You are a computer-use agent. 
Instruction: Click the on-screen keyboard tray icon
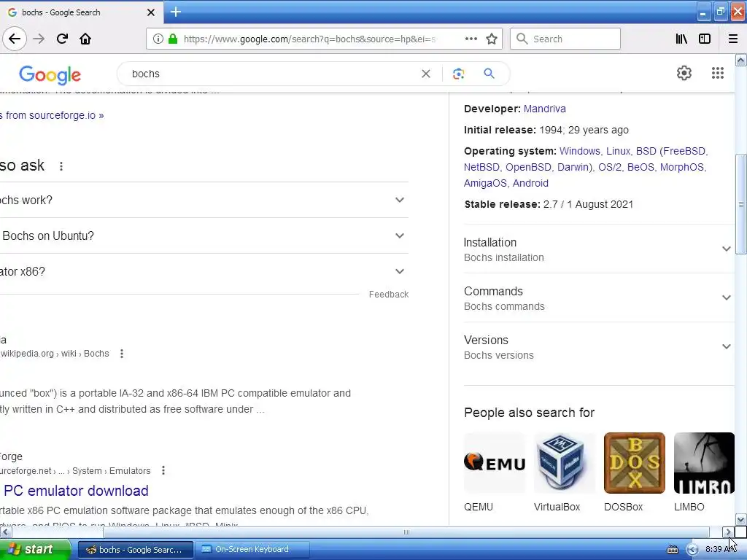[672, 550]
